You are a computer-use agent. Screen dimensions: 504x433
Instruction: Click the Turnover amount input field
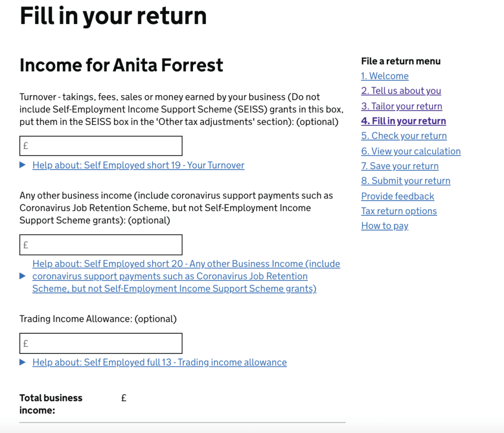tap(101, 146)
